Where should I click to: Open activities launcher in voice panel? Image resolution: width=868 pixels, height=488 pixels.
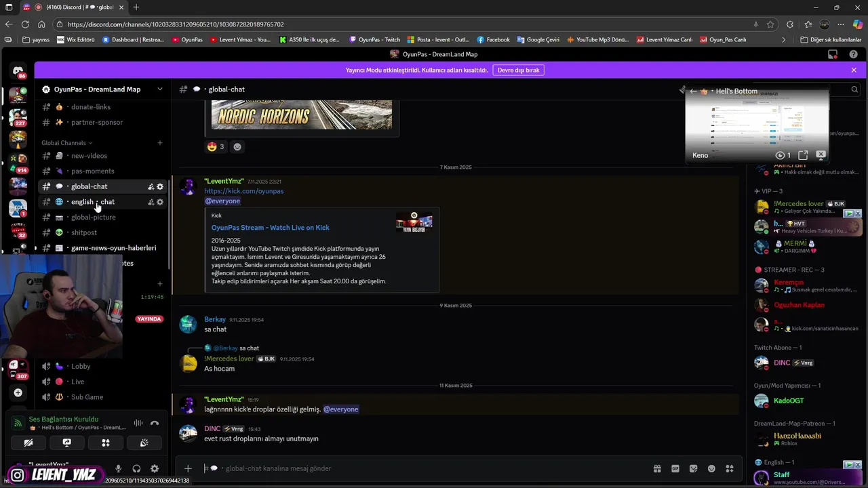pyautogui.click(x=106, y=443)
